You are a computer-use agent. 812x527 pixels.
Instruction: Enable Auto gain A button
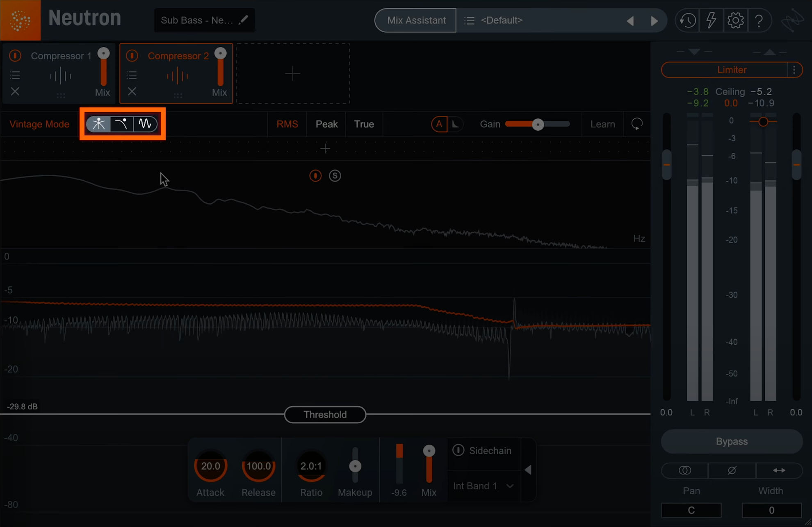tap(439, 124)
